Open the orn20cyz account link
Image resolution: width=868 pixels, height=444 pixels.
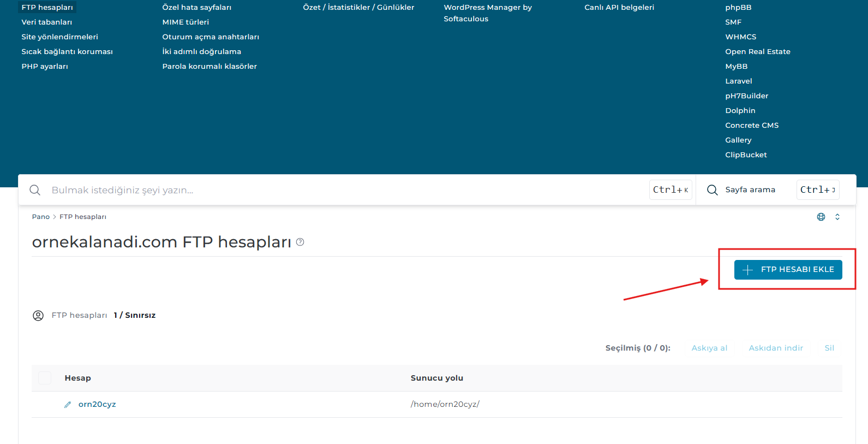[x=97, y=405]
